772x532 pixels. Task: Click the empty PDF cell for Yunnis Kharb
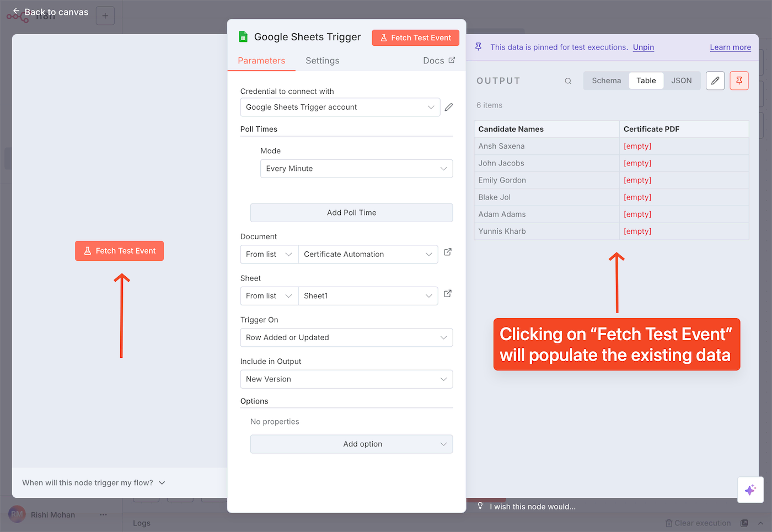tap(684, 232)
